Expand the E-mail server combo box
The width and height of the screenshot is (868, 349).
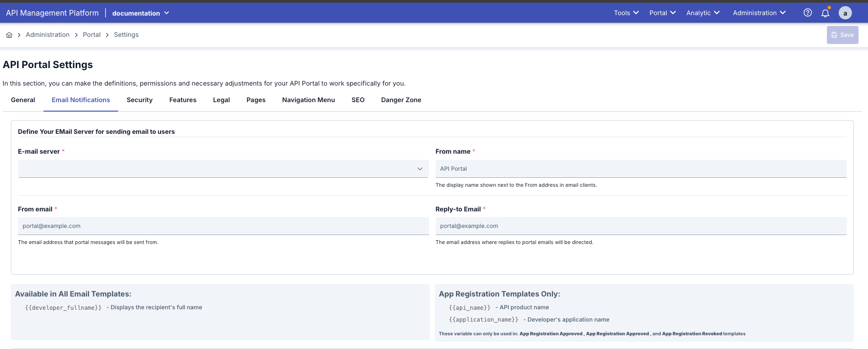pos(223,169)
